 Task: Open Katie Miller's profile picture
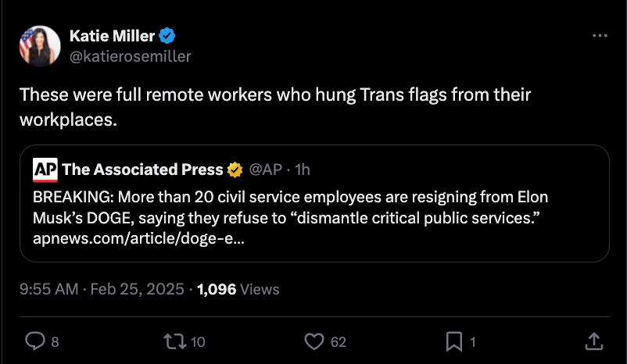coord(40,46)
